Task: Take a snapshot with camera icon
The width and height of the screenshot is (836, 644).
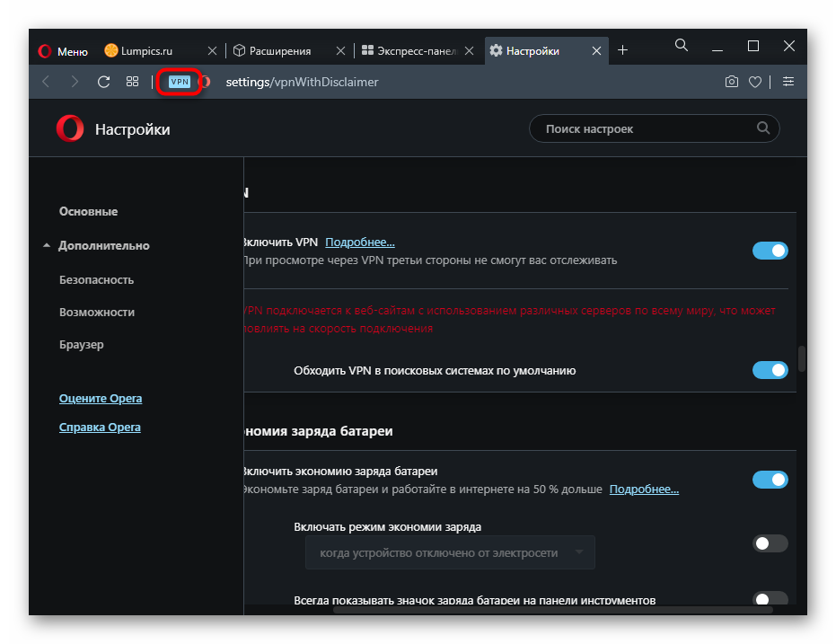Action: tap(732, 82)
